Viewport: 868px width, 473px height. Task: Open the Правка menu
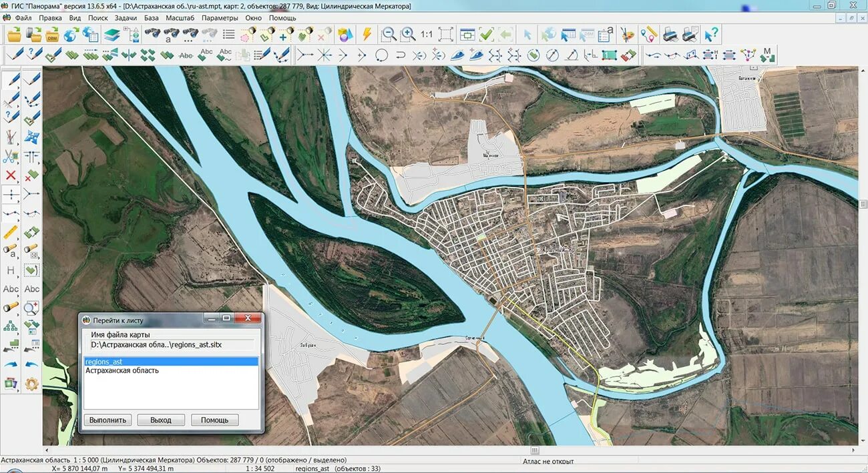pos(51,18)
